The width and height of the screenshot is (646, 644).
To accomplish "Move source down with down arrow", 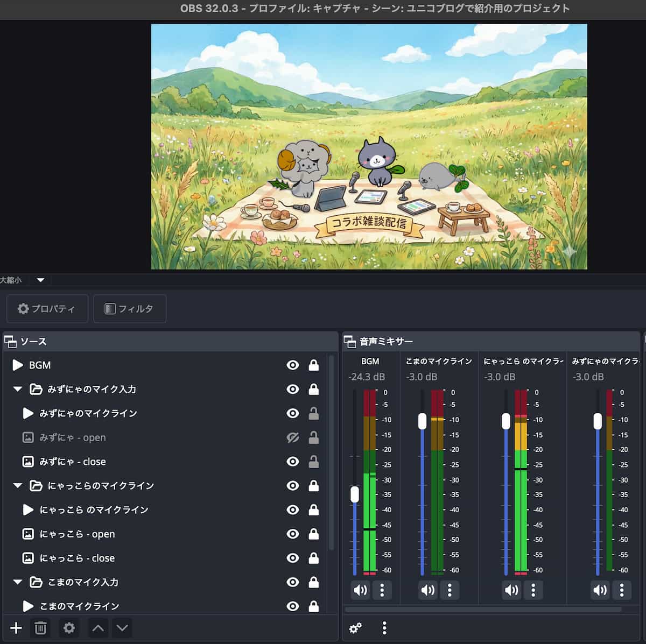I will click(x=122, y=628).
